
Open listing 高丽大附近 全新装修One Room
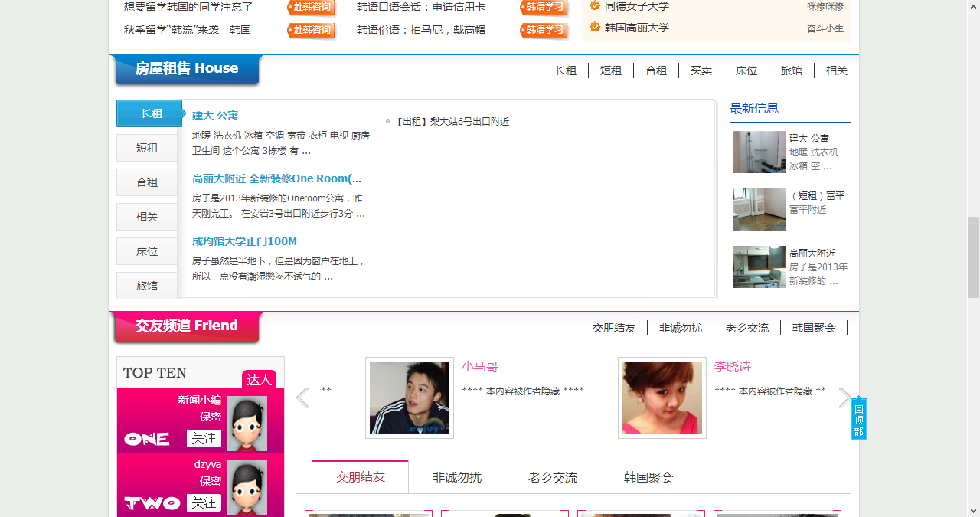pyautogui.click(x=276, y=178)
